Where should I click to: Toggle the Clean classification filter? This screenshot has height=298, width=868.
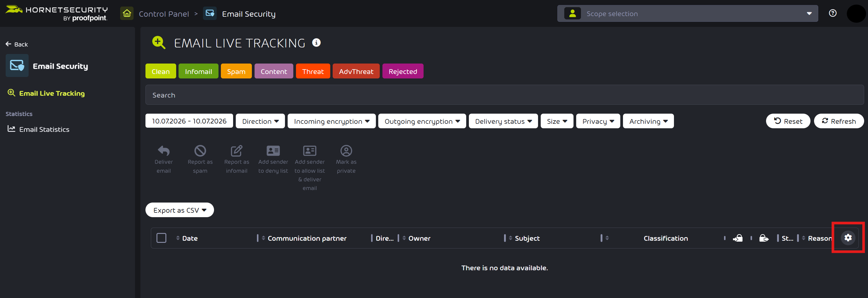[x=160, y=71]
